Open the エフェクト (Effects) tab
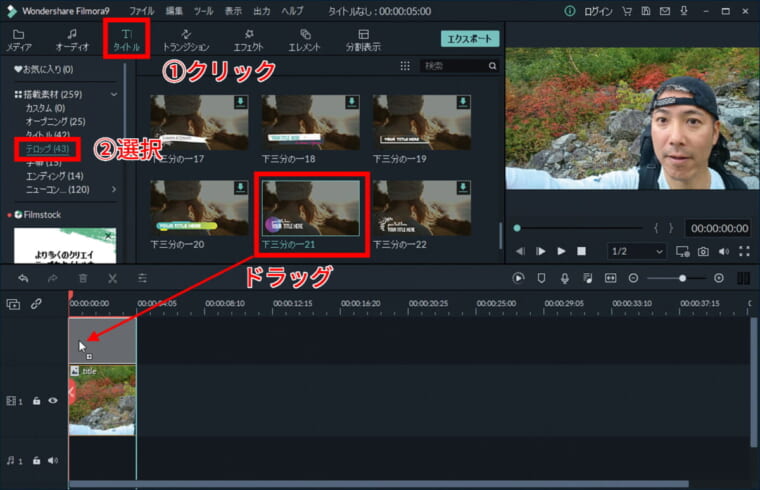Screen dimensions: 760x490 pos(248,40)
